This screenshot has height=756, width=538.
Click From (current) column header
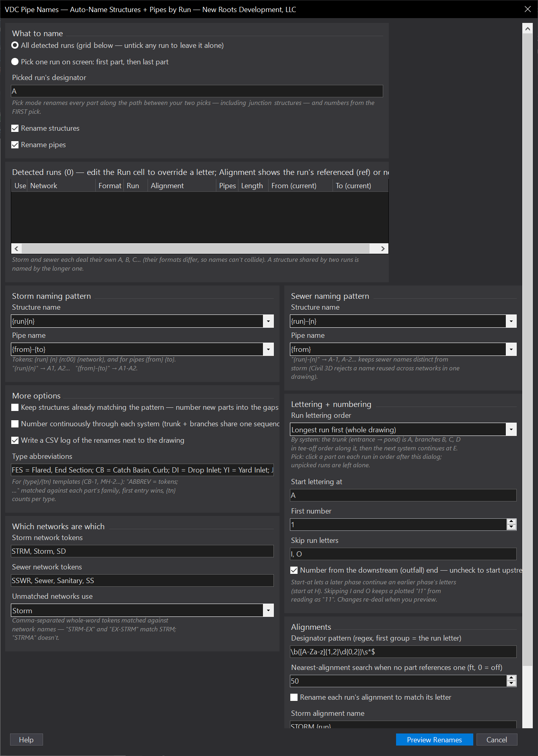point(301,186)
